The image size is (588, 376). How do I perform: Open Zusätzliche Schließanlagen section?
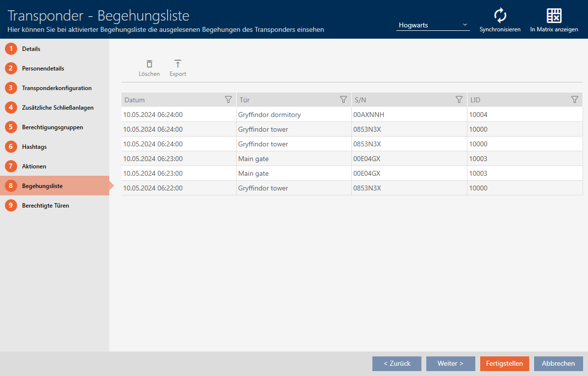pos(57,108)
